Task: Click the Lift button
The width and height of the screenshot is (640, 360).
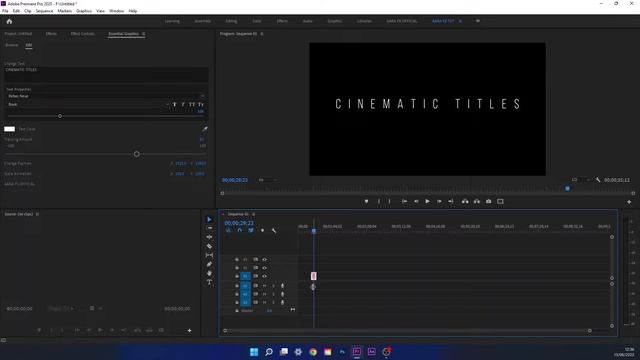Action: click(465, 201)
